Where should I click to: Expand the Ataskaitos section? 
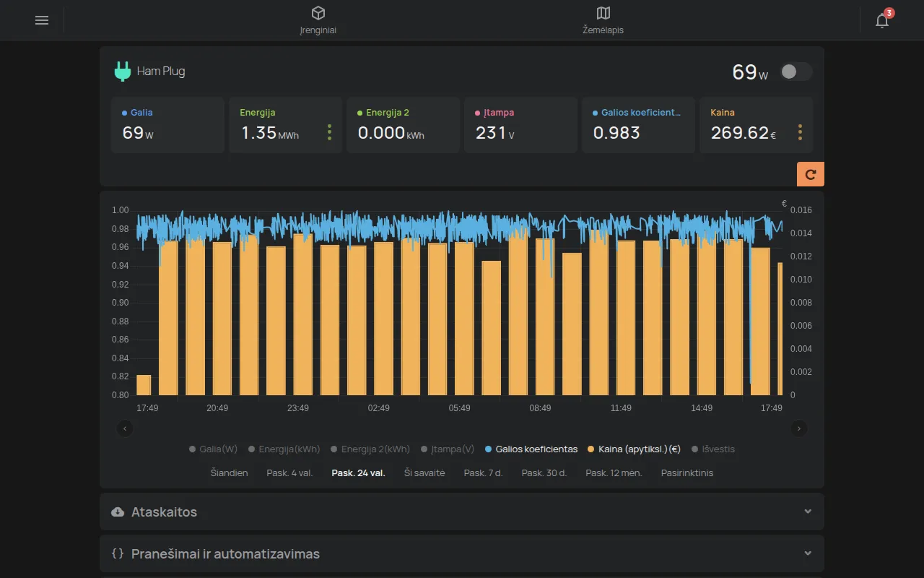point(462,512)
